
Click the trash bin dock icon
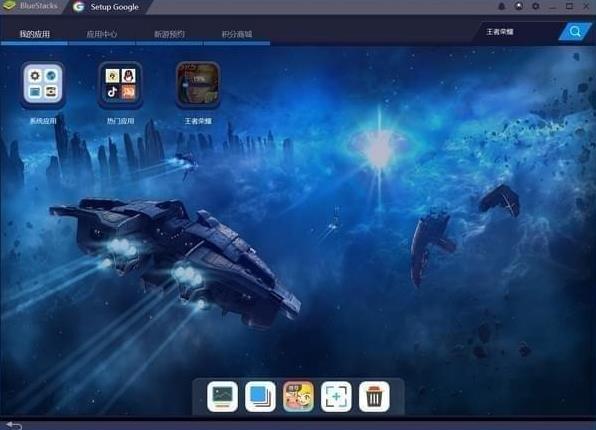point(374,397)
